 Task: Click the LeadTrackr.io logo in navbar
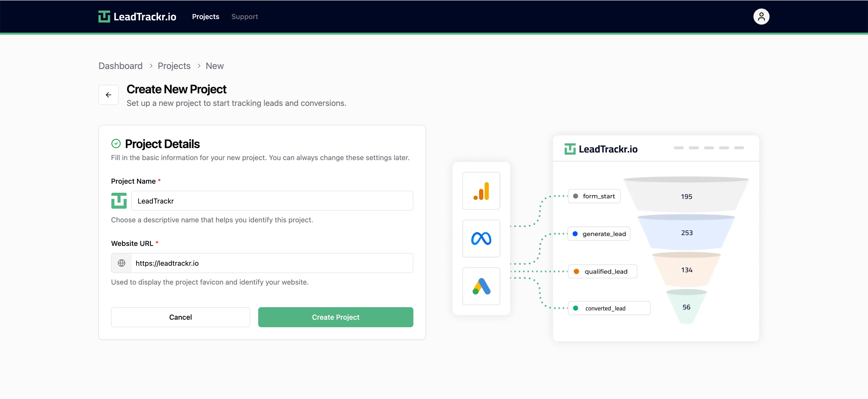click(x=137, y=16)
